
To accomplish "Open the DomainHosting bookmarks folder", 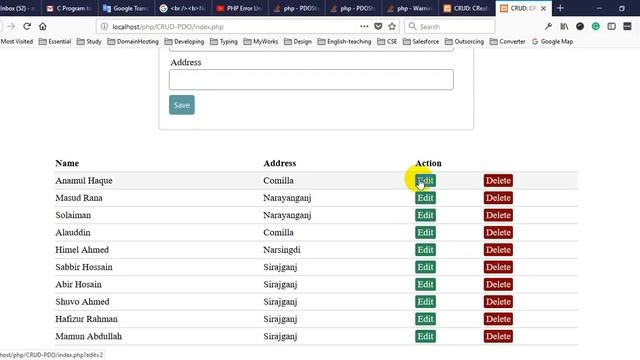I will (x=133, y=42).
